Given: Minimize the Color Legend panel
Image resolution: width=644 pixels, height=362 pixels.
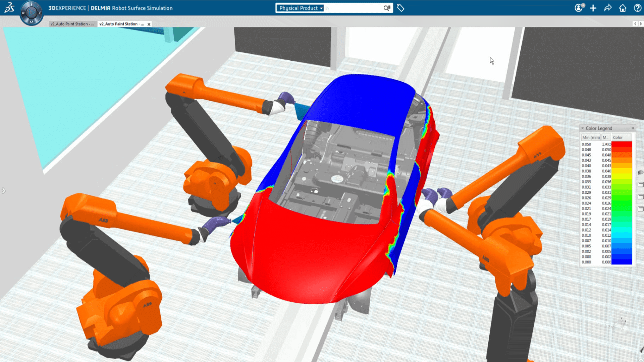Looking at the screenshot, I should (x=628, y=128).
